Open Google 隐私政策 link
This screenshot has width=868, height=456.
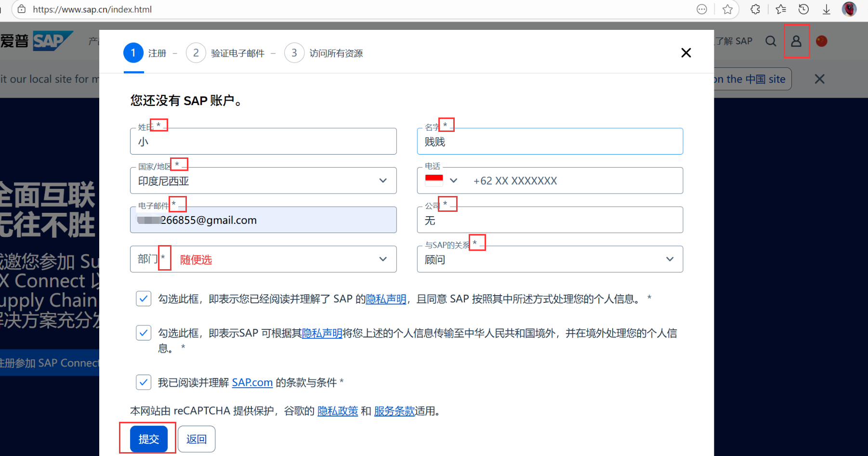click(338, 411)
